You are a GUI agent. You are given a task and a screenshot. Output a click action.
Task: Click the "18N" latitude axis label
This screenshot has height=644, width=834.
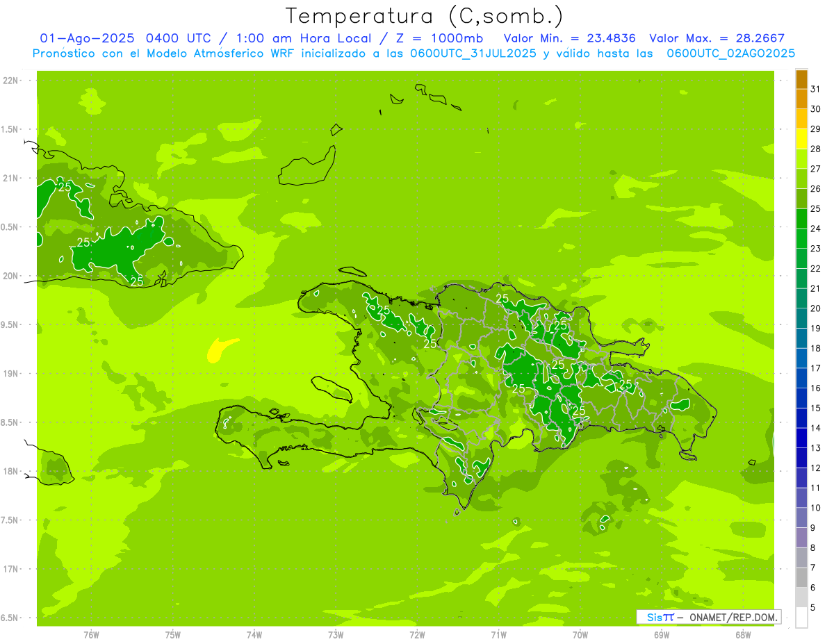click(x=10, y=471)
